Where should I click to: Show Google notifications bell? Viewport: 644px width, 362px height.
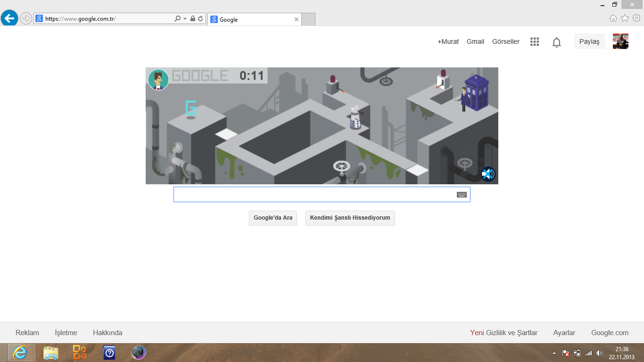(557, 42)
